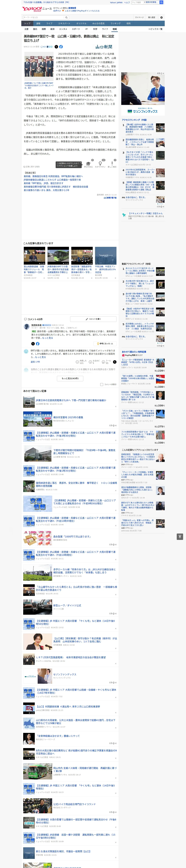The width and height of the screenshot is (186, 868).
Task: Select the 速報 tab
Action: pos(38,24)
